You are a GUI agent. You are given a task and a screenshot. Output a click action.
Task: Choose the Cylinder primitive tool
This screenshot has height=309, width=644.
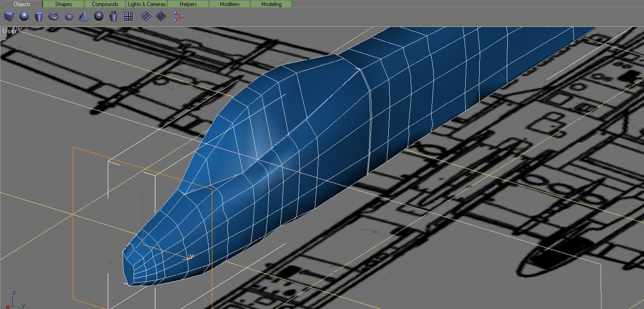[39, 17]
